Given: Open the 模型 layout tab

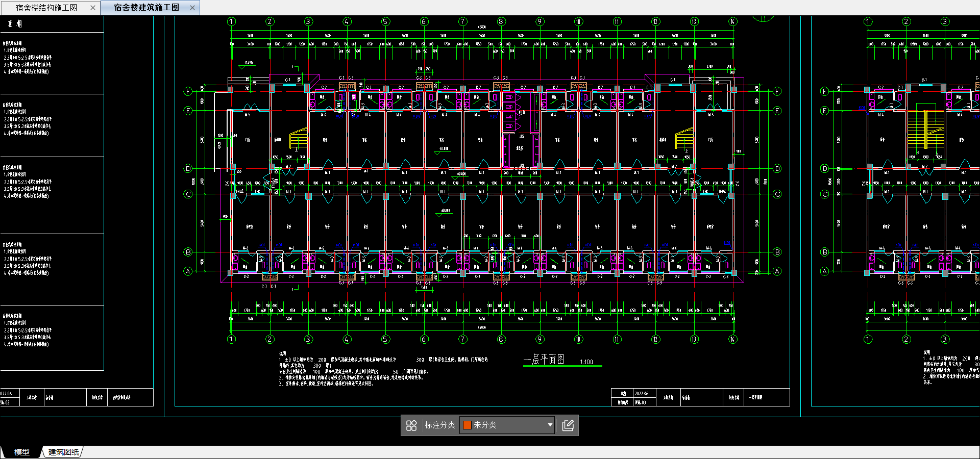Looking at the screenshot, I should [21, 452].
